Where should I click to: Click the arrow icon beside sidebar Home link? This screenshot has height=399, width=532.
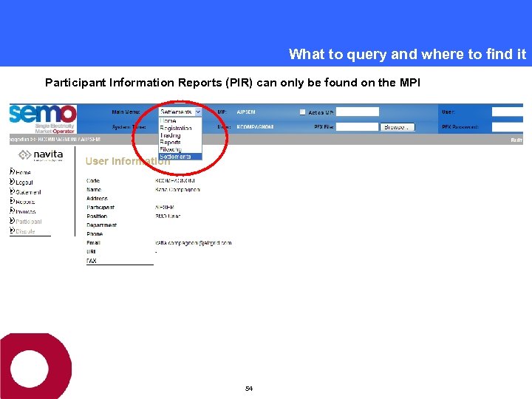(13, 171)
